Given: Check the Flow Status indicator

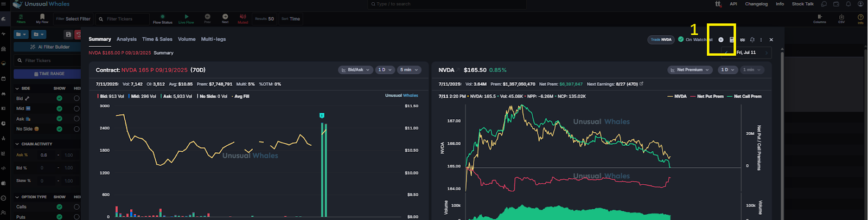Looking at the screenshot, I should coord(163,19).
